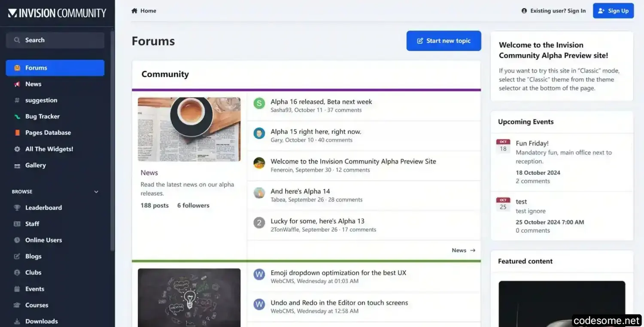644x327 pixels.
Task: Click Sasha93's green avatar icon
Action: point(259,103)
